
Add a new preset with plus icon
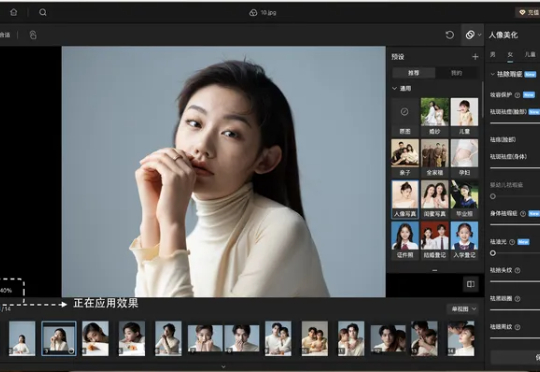475,57
